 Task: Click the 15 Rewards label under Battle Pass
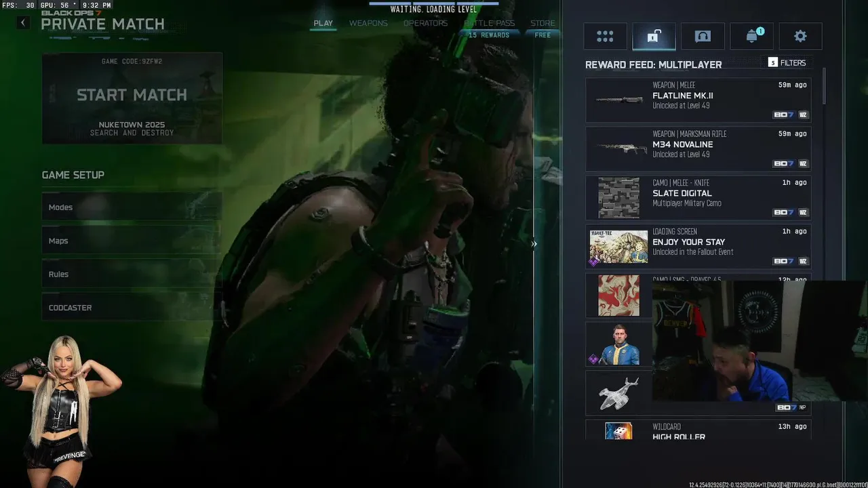click(489, 35)
